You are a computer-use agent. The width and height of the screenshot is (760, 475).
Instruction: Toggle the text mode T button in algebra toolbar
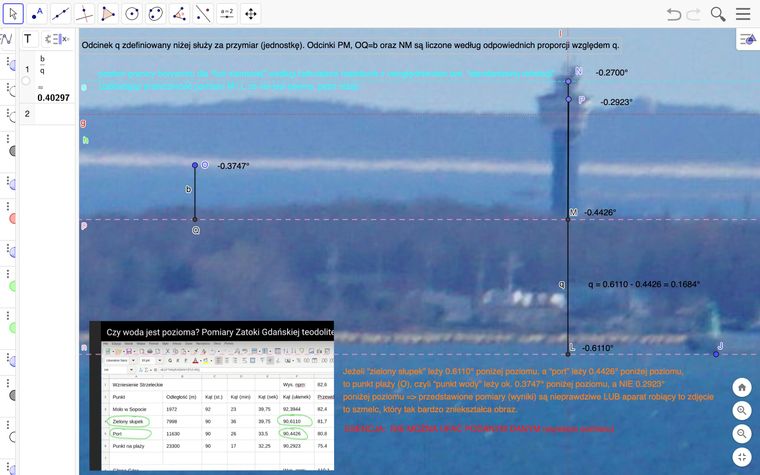click(28, 39)
